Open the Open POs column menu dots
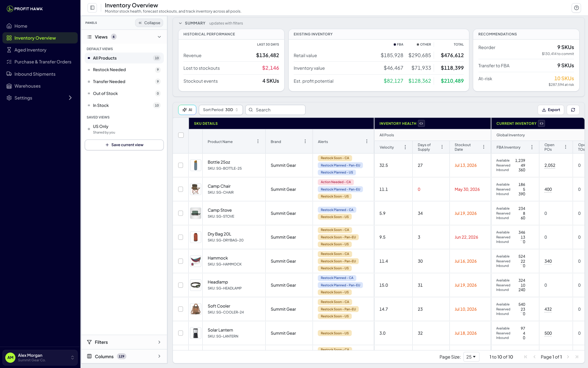 565,147
